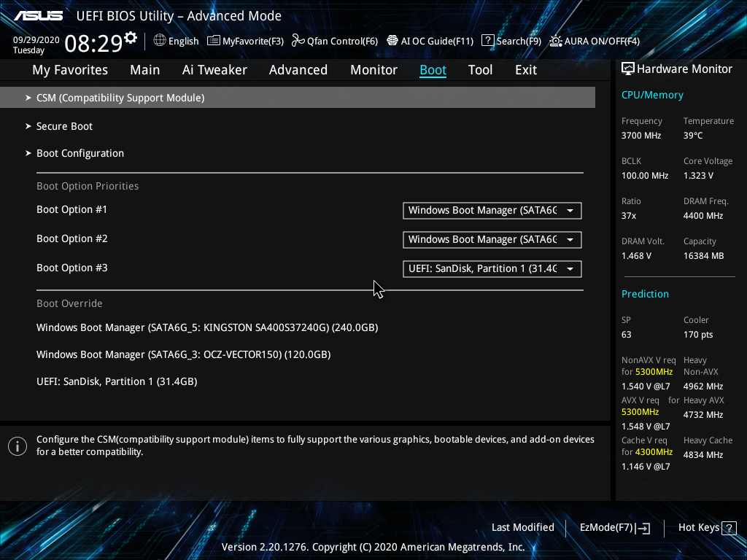This screenshot has width=747, height=560.
Task: Expand Secure Boot submenu arrow
Action: [28, 126]
